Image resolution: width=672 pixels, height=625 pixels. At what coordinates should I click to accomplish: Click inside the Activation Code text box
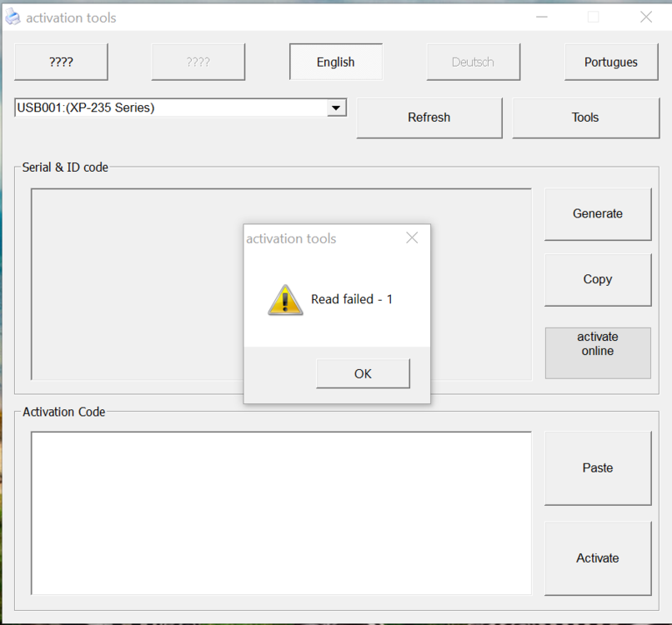[281, 512]
